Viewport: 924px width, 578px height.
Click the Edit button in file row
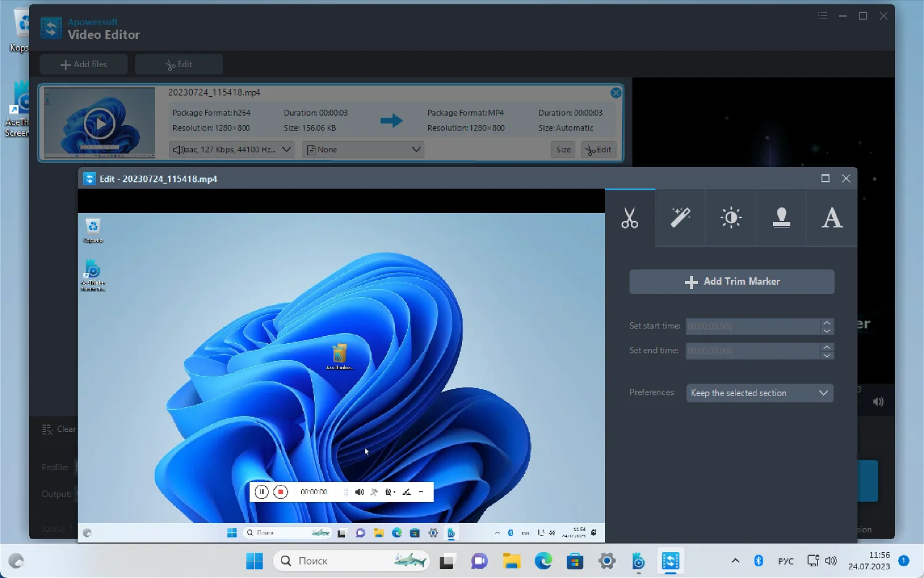(x=599, y=150)
